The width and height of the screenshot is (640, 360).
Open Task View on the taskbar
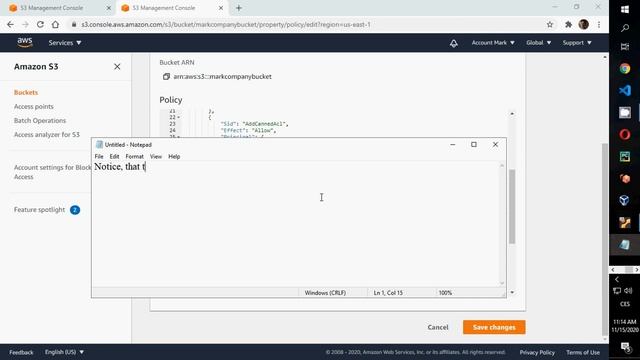[624, 47]
